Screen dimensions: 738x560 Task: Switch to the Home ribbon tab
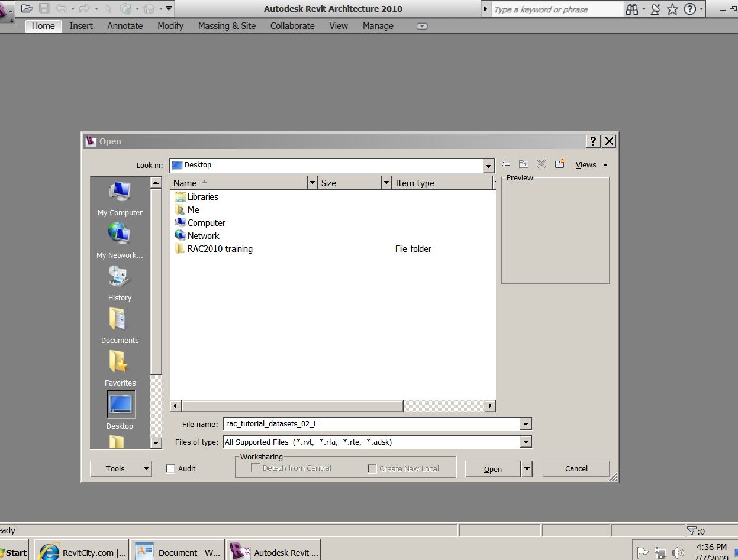point(43,26)
